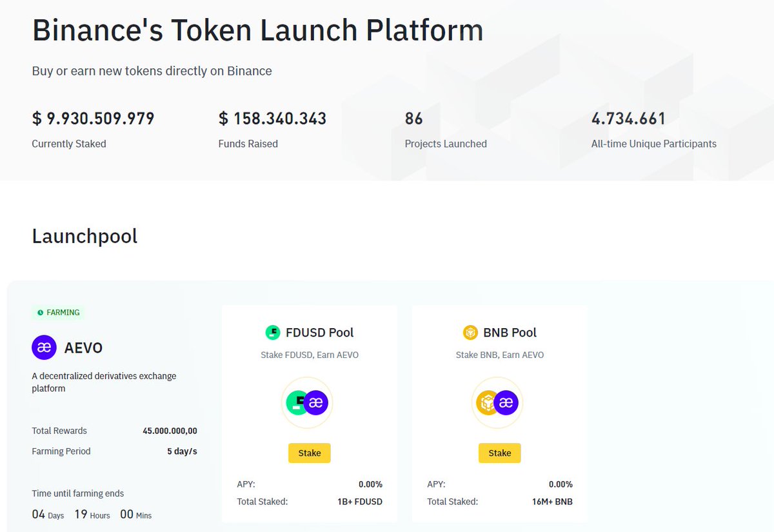
Task: Click the FDUSD coin icon beside FDUSD Pool title
Action: [273, 333]
